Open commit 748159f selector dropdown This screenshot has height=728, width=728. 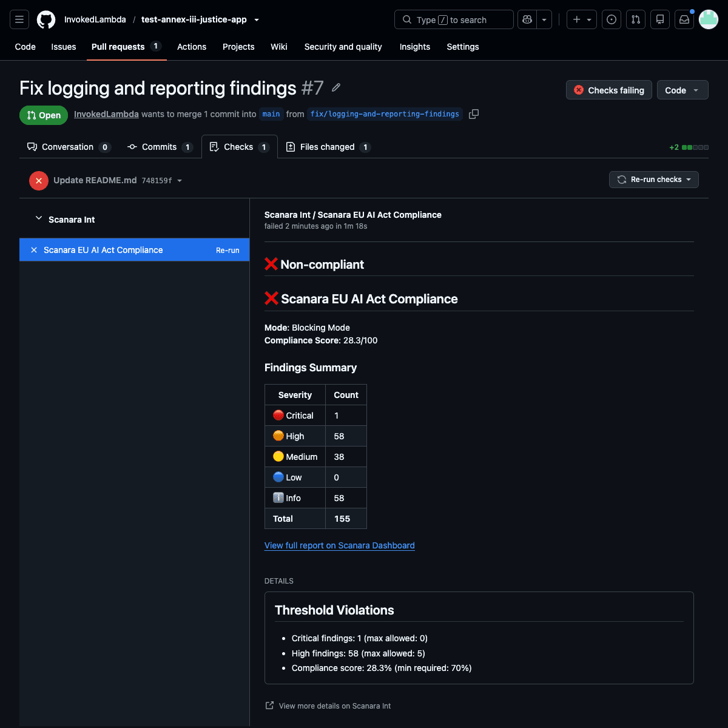click(162, 181)
